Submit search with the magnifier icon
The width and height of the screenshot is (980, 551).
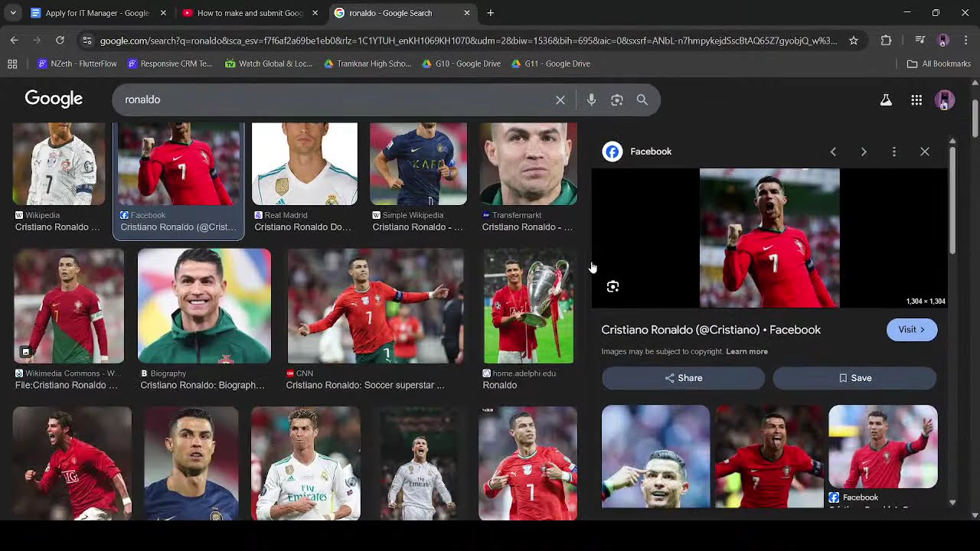click(x=642, y=99)
